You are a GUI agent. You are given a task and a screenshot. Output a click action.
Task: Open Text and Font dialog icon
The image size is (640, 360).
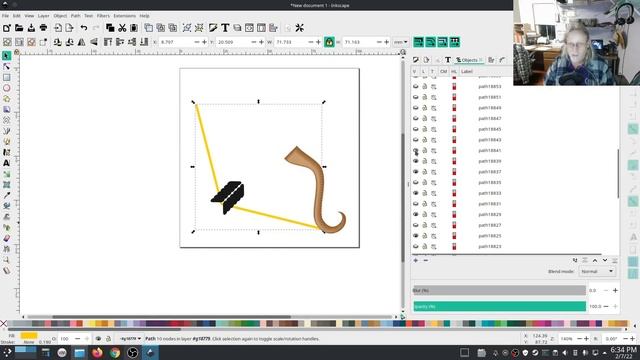click(225, 28)
